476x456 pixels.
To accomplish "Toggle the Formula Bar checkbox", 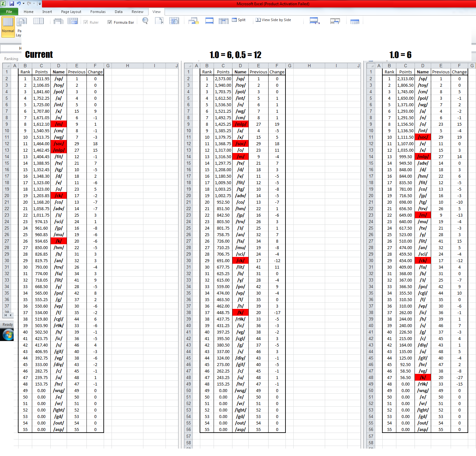I will pos(110,22).
